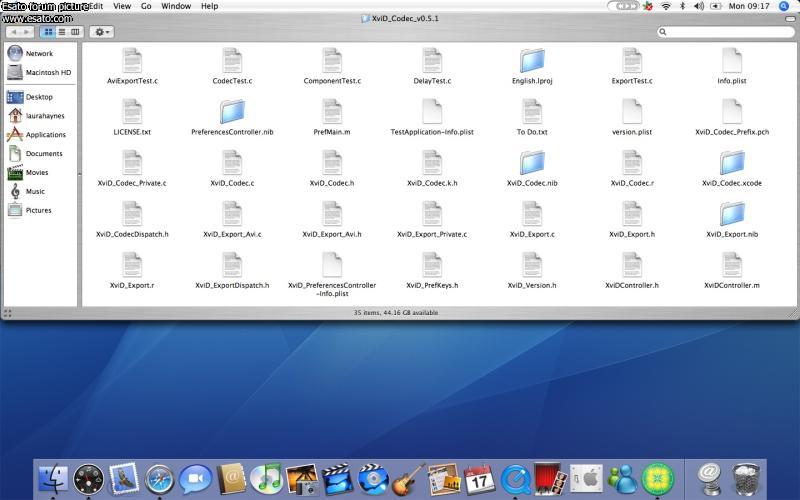Image resolution: width=800 pixels, height=500 pixels.
Task: Open Pictures in the sidebar
Action: [40, 210]
